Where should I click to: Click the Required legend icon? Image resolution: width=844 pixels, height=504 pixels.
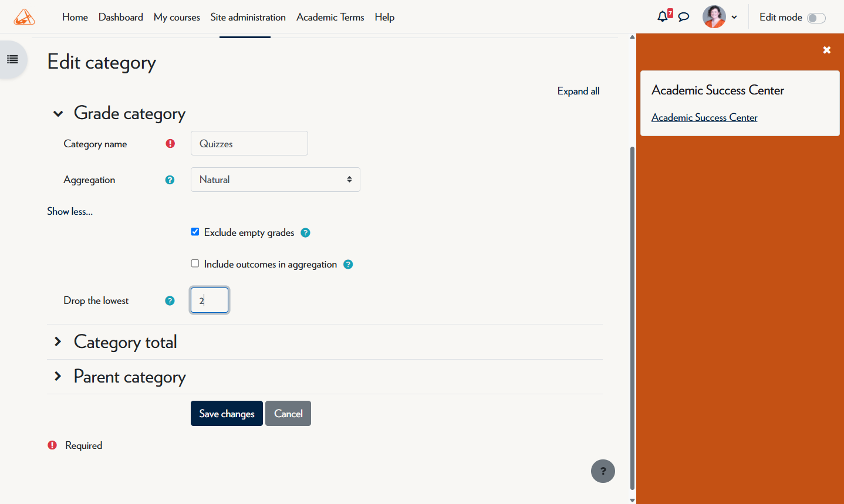click(52, 445)
